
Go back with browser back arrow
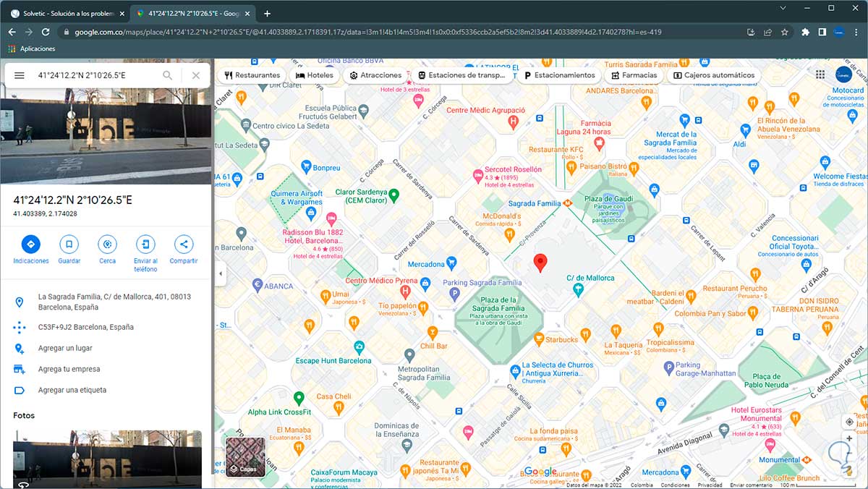tap(12, 32)
